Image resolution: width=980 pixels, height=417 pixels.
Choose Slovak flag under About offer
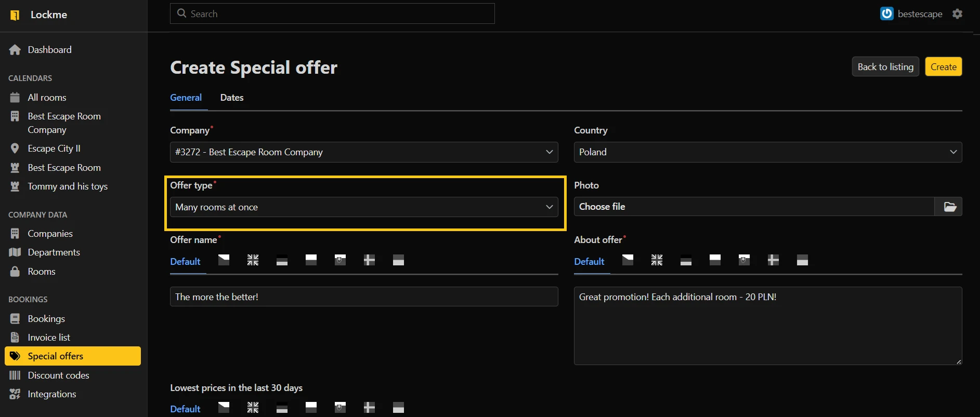744,260
